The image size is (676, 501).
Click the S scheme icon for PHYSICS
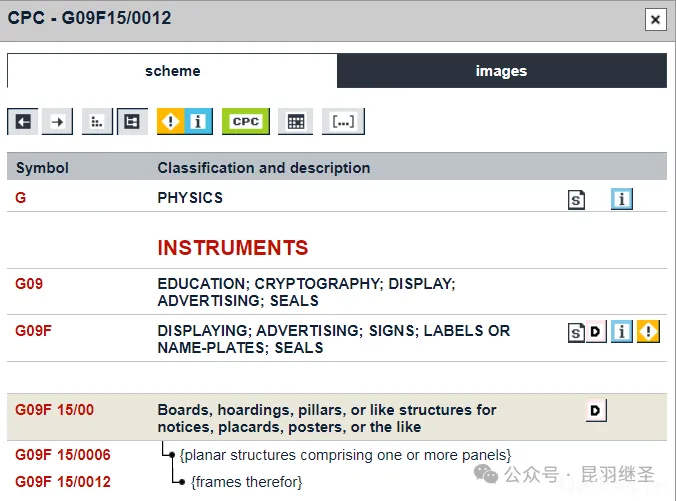pos(576,199)
